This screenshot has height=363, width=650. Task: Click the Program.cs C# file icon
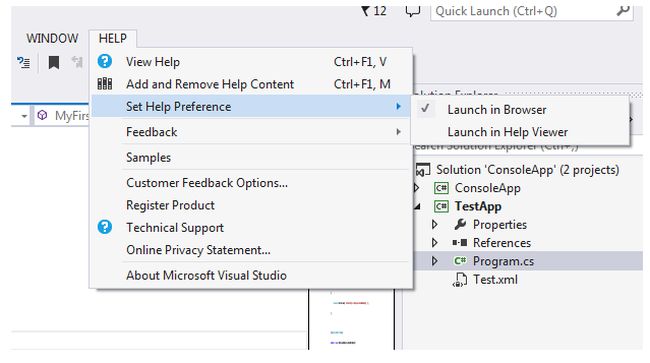460,261
